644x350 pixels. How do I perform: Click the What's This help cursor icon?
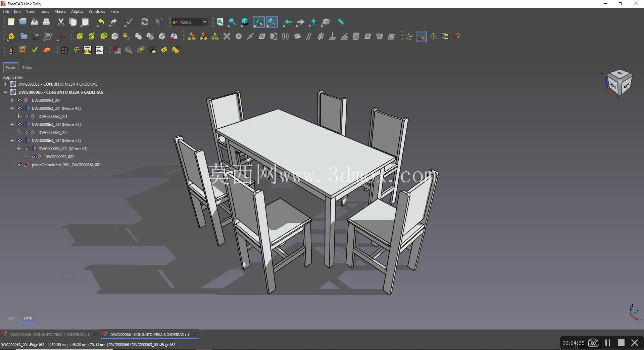click(x=159, y=22)
